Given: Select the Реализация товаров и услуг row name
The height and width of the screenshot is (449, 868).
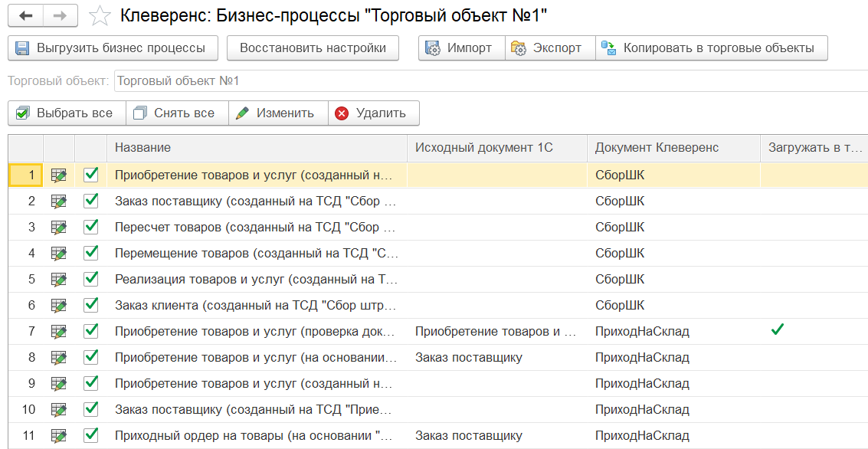Looking at the screenshot, I should pyautogui.click(x=257, y=280).
